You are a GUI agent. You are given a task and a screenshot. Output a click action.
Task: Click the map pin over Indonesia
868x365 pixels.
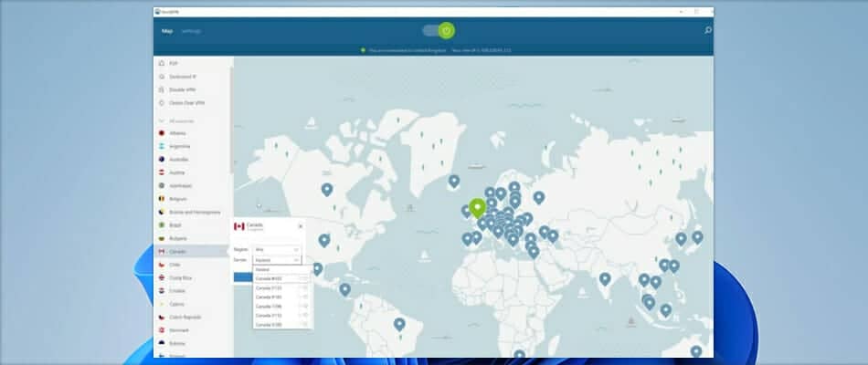pyautogui.click(x=666, y=311)
